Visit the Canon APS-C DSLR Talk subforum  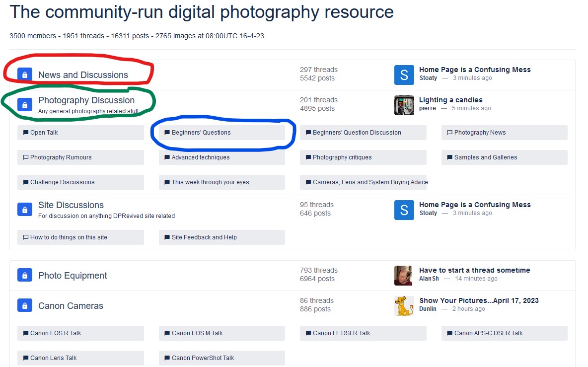505,333
